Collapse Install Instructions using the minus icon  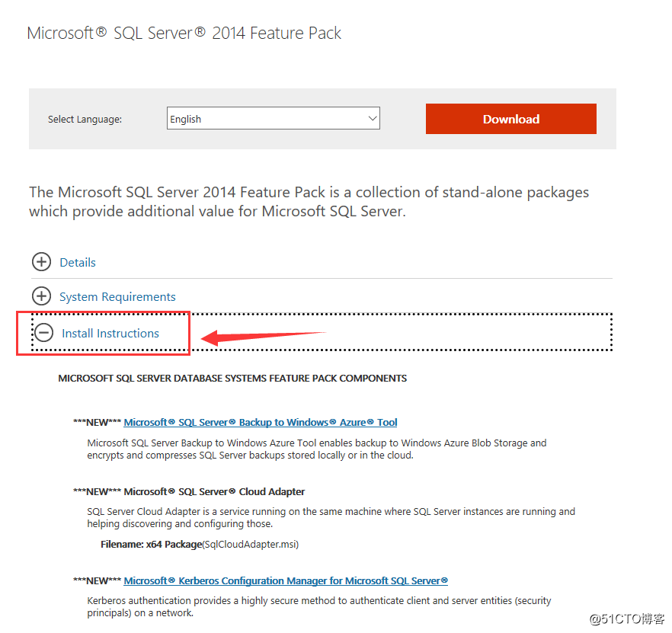[x=43, y=333]
